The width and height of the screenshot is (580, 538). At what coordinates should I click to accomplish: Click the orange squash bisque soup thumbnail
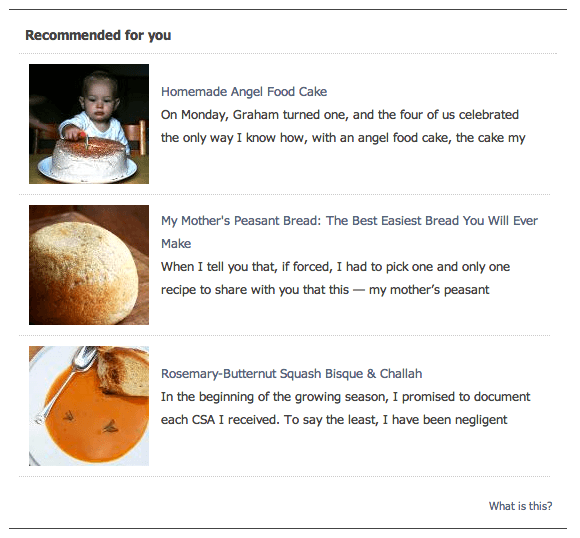[89, 406]
